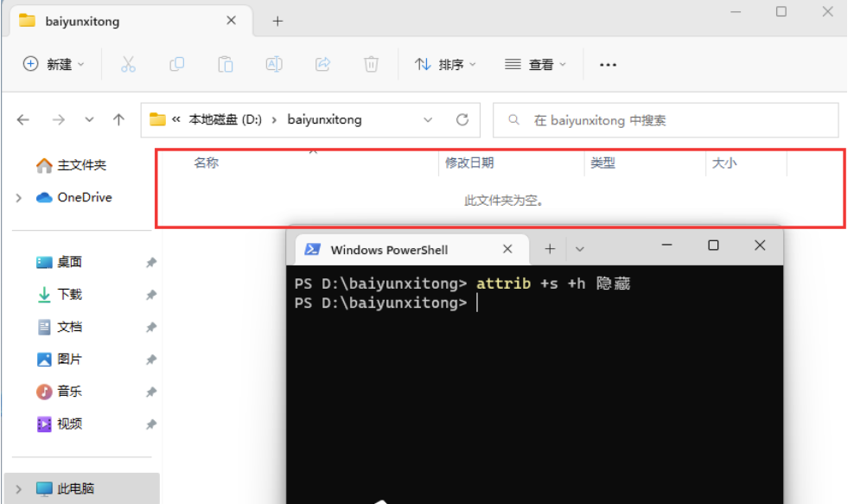Minimize the PowerShell window

[x=666, y=246]
